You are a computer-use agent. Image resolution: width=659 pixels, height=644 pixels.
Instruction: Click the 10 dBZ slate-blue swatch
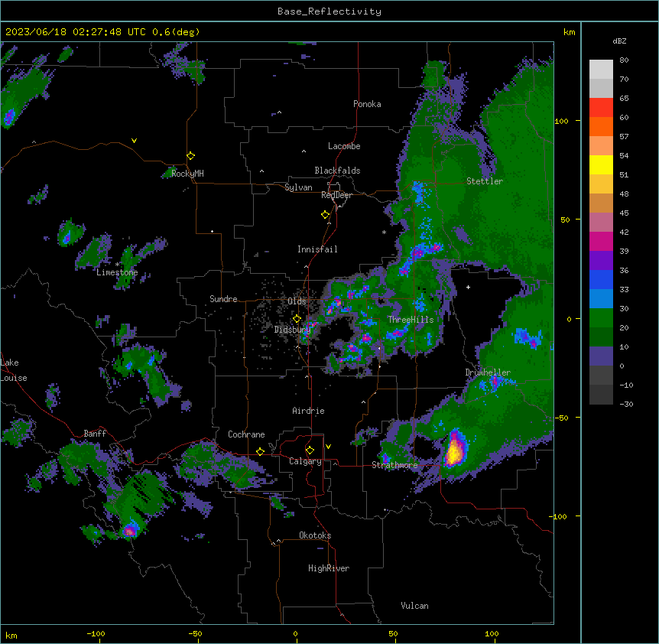click(x=601, y=356)
